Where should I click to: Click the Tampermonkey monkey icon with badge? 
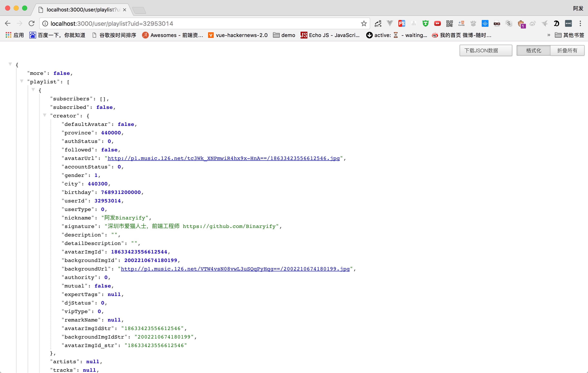tap(521, 24)
